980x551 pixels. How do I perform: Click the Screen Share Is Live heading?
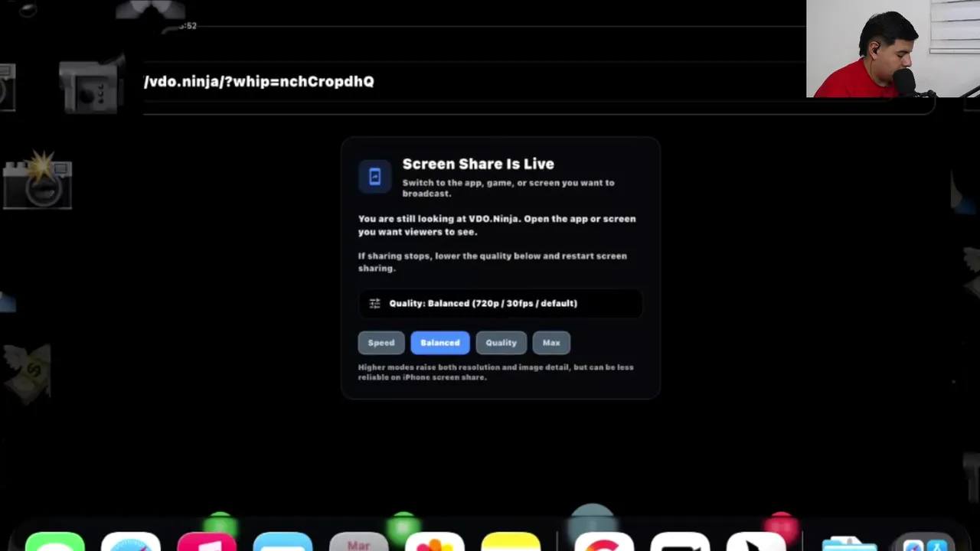click(479, 164)
